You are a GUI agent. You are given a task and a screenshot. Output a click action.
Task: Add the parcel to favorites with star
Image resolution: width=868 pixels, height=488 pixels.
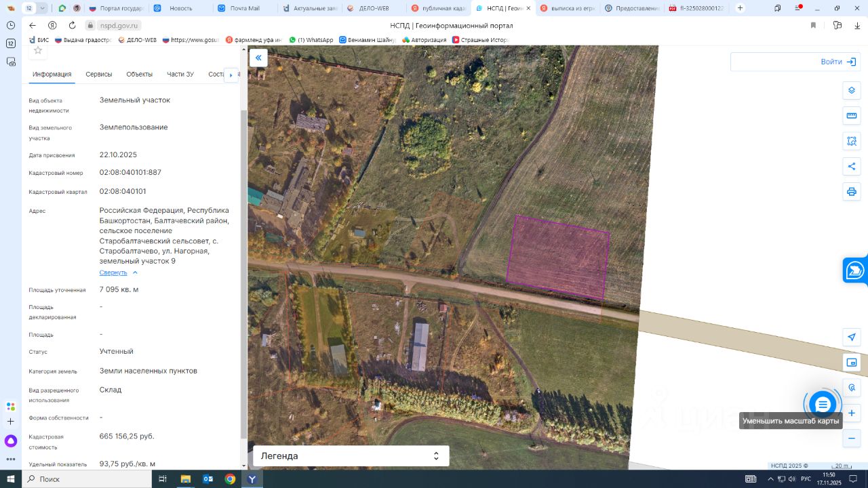tap(38, 50)
